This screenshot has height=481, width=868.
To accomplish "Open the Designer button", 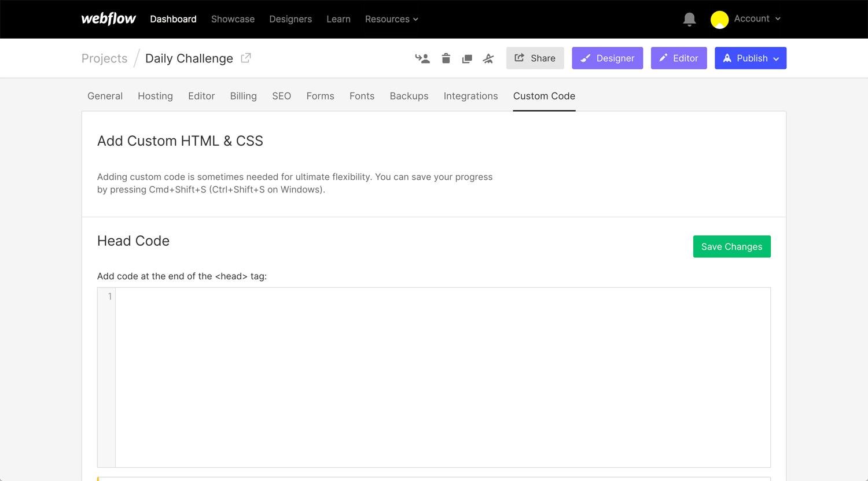I will [x=607, y=58].
